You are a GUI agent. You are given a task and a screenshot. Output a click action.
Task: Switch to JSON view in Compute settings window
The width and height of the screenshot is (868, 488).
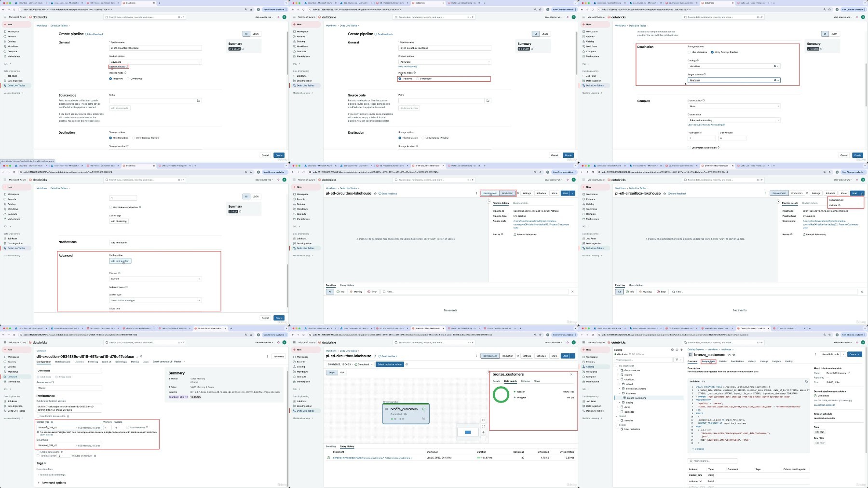[x=834, y=34]
